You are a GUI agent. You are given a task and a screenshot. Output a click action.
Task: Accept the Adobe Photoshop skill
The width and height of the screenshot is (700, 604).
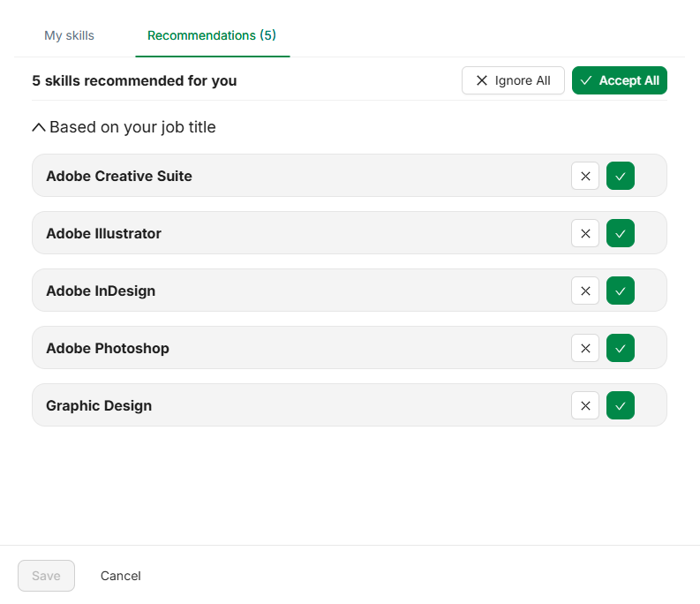pyautogui.click(x=620, y=348)
